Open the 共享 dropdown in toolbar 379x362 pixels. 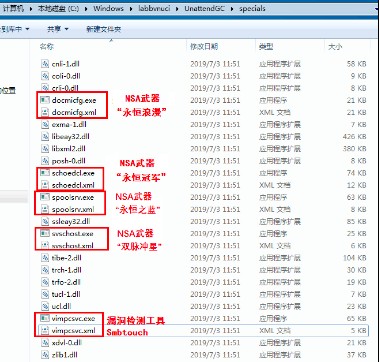click(58, 29)
